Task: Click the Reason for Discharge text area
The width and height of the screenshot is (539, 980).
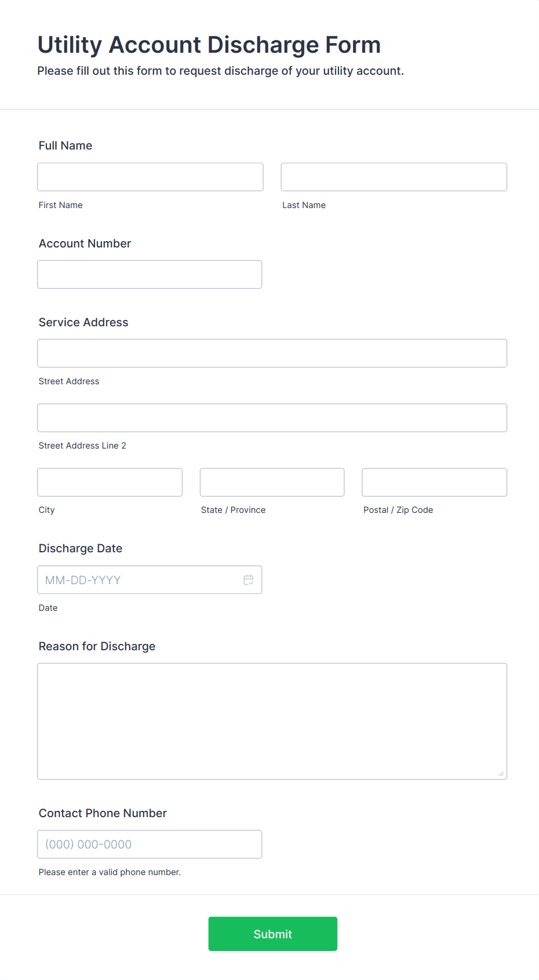Action: tap(272, 721)
